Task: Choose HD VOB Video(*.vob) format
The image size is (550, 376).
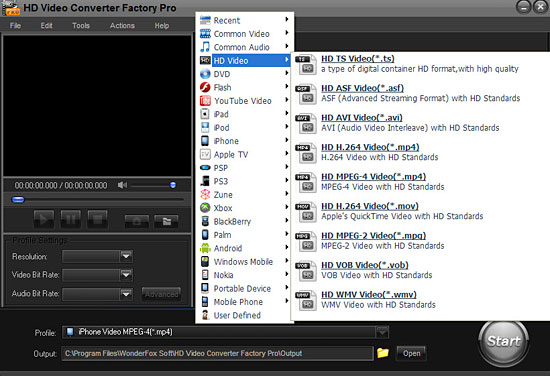Action: coord(365,265)
